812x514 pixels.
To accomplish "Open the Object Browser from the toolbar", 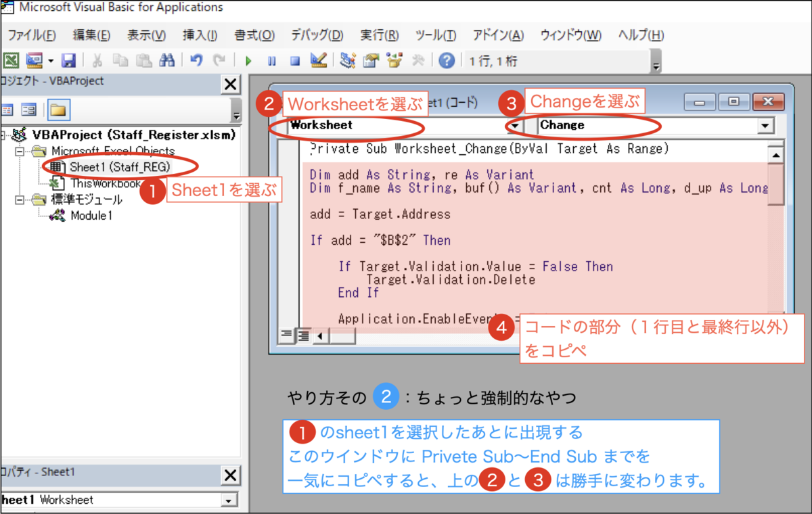I will (x=393, y=60).
